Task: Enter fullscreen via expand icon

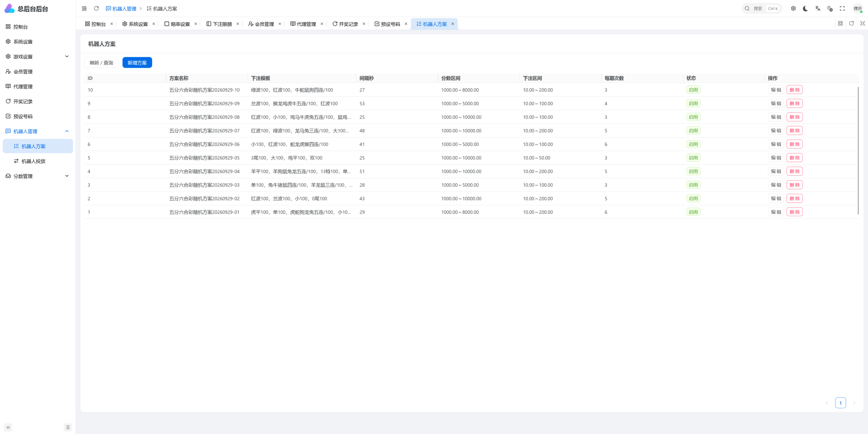Action: 842,8
